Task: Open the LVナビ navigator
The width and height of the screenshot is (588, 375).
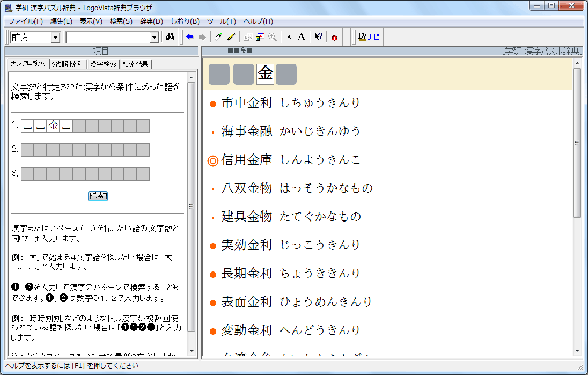Action: (x=369, y=37)
